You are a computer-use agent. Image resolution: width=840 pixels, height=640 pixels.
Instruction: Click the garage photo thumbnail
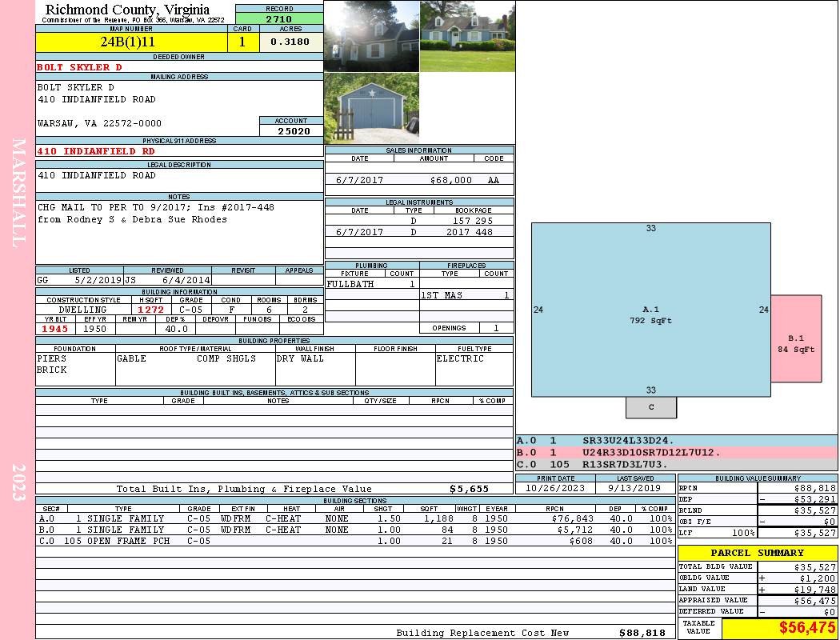[371, 109]
